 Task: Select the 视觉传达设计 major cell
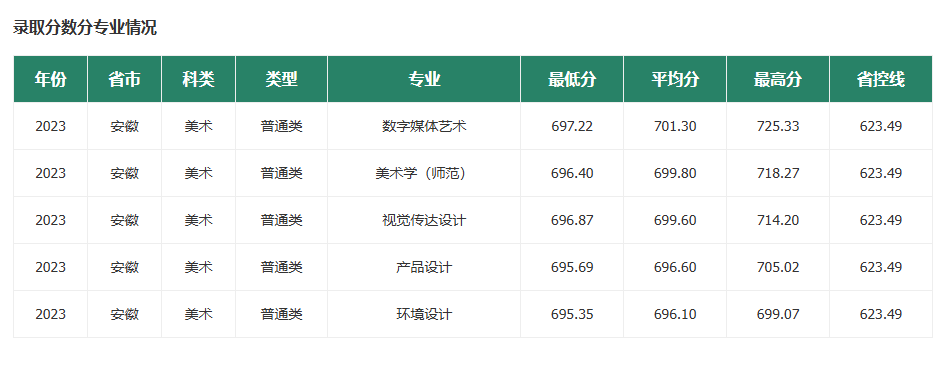click(424, 221)
